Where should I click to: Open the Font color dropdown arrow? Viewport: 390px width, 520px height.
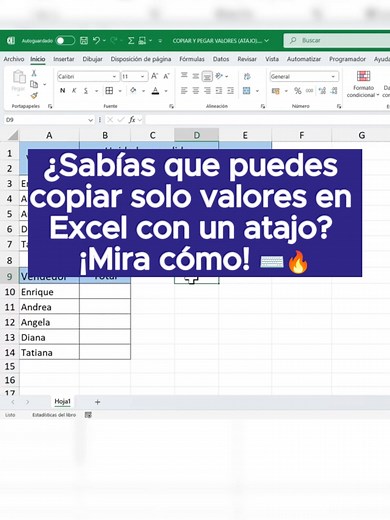[x=166, y=91]
